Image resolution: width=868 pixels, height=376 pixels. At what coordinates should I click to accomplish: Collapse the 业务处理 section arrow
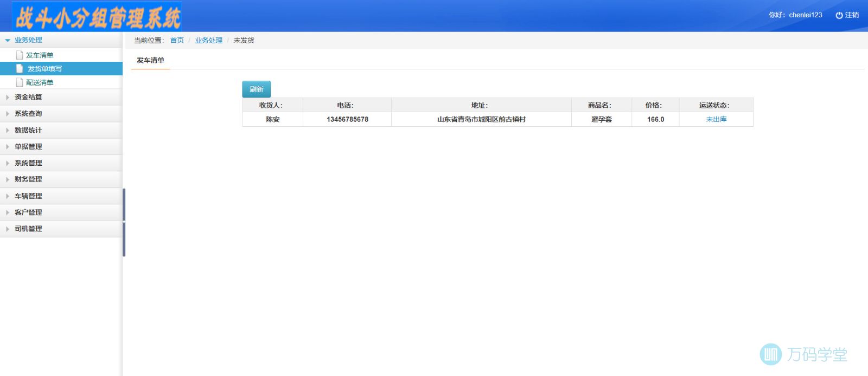8,40
